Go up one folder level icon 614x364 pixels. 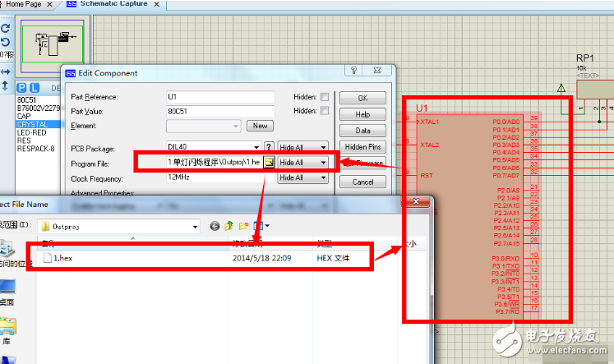(x=228, y=226)
